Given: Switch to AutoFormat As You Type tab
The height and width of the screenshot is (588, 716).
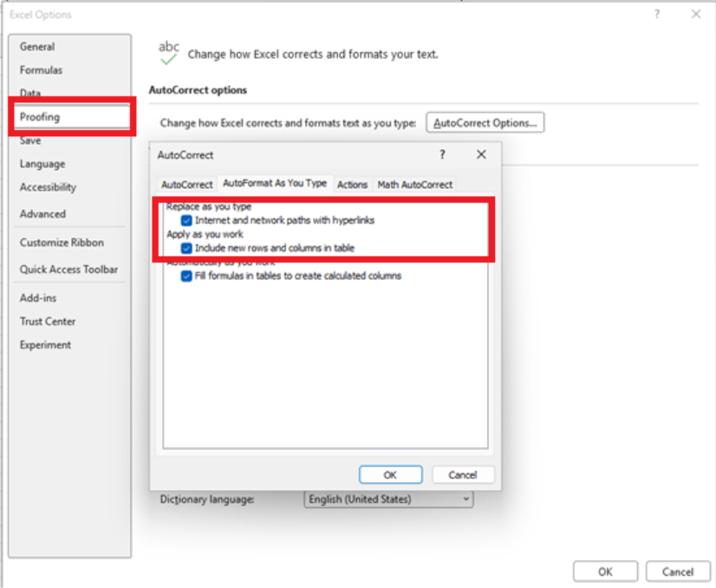Looking at the screenshot, I should 275,183.
